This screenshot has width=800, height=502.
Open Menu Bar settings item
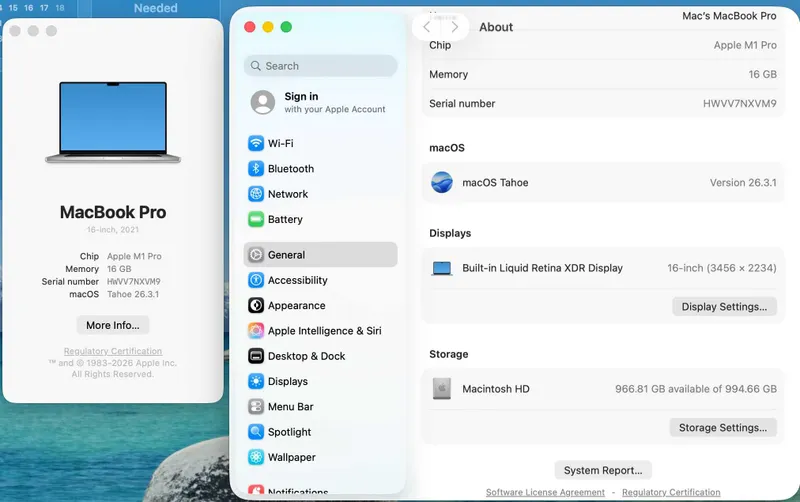coord(320,407)
